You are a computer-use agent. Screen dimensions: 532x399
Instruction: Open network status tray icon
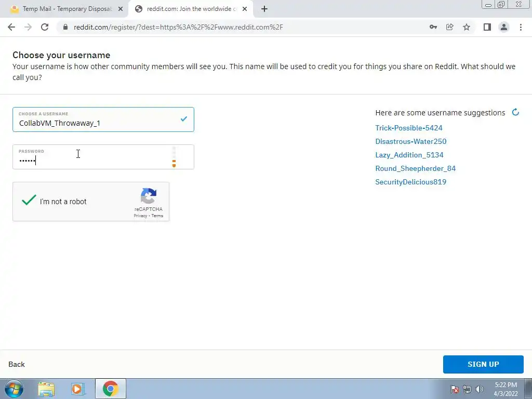[467, 390]
